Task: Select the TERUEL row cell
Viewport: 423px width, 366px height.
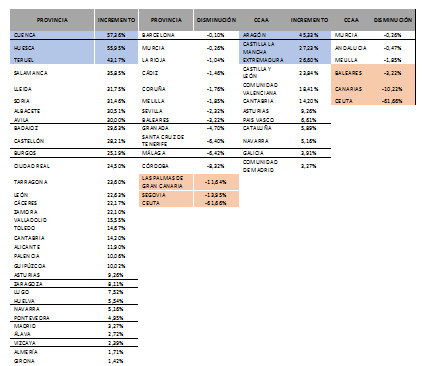Action: tap(52, 60)
